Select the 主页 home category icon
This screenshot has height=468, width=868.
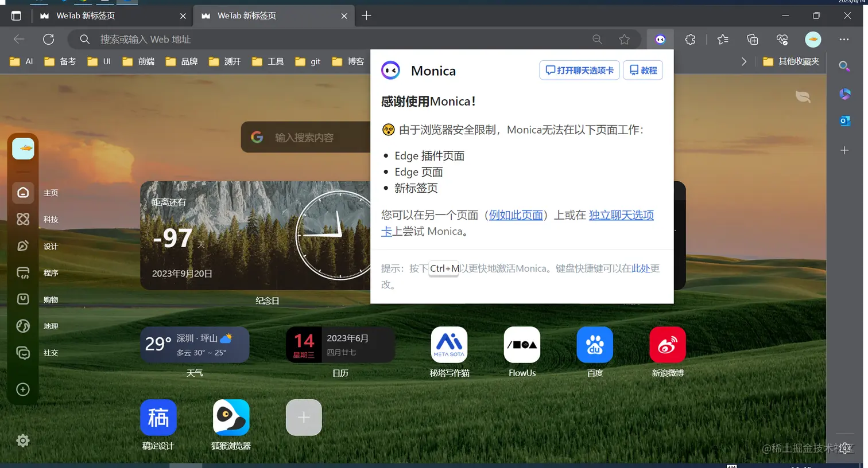coord(23,193)
